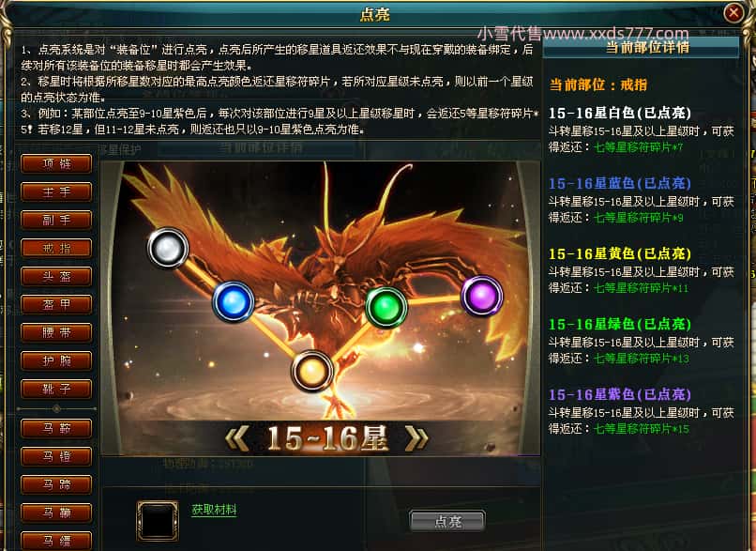Go to next star level arrow
Screen dimensions: 756x551
click(x=416, y=438)
